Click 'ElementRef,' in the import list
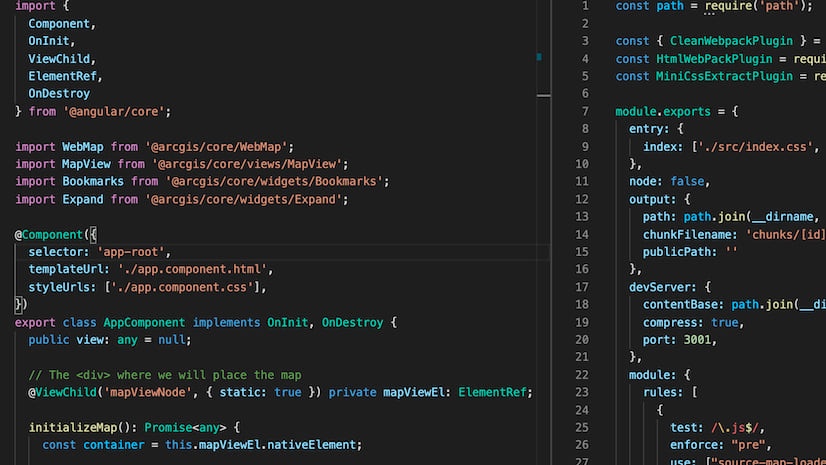This screenshot has height=465, width=826. coord(65,76)
